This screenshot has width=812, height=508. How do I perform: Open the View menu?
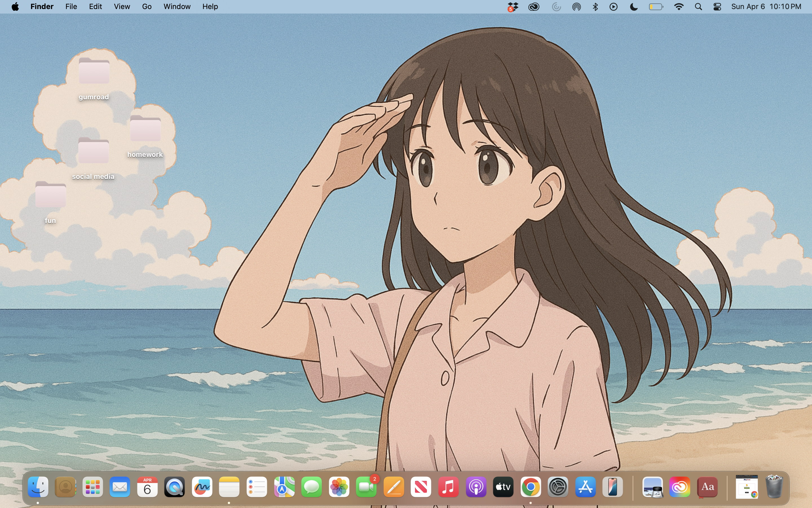pos(122,7)
